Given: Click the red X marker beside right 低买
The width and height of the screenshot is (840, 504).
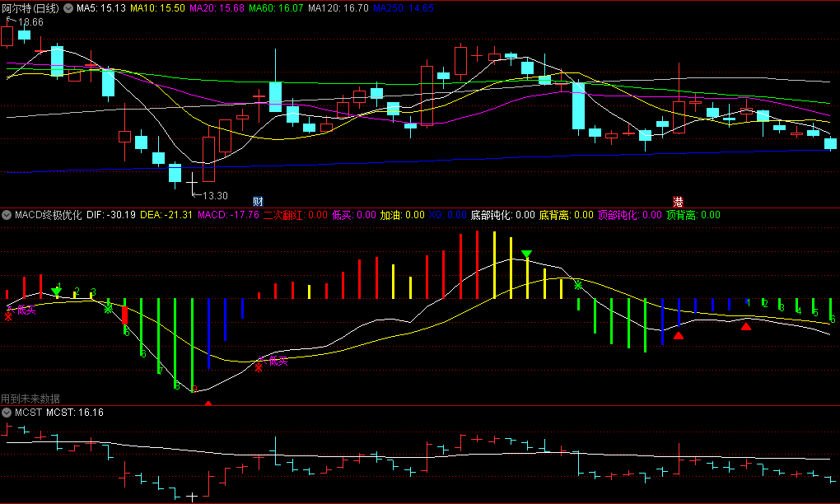Looking at the screenshot, I should [x=259, y=367].
